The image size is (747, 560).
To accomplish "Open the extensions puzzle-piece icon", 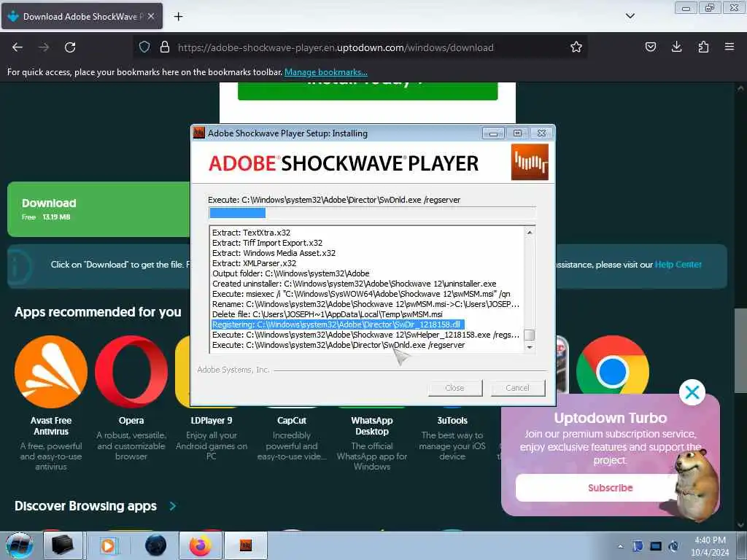I will tap(703, 47).
